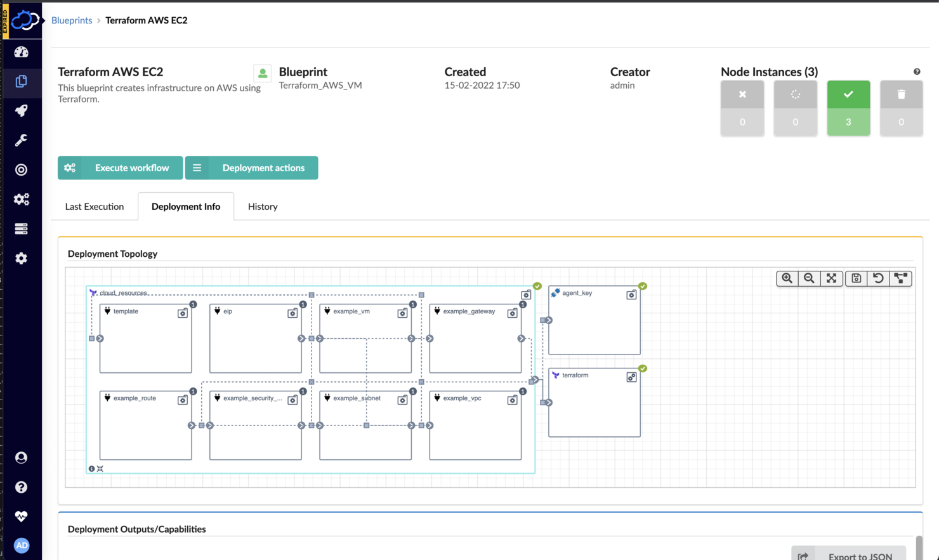
Task: Re-arrange topology with automatic layout icon
Action: click(901, 278)
